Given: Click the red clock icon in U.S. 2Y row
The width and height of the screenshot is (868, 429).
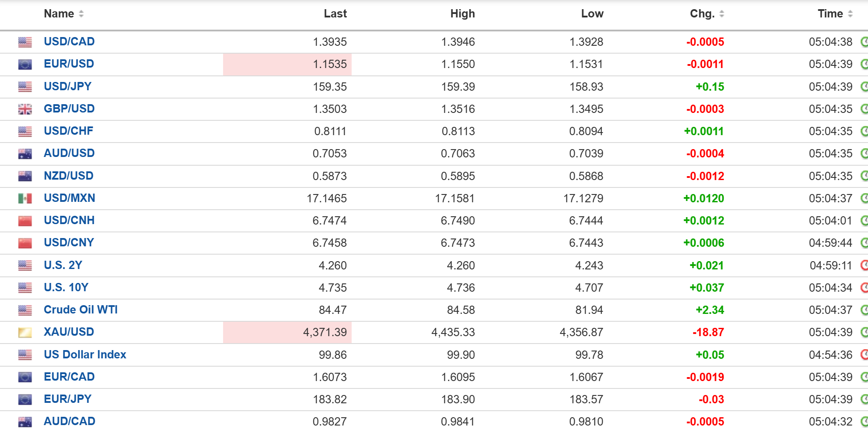Looking at the screenshot, I should [x=864, y=266].
